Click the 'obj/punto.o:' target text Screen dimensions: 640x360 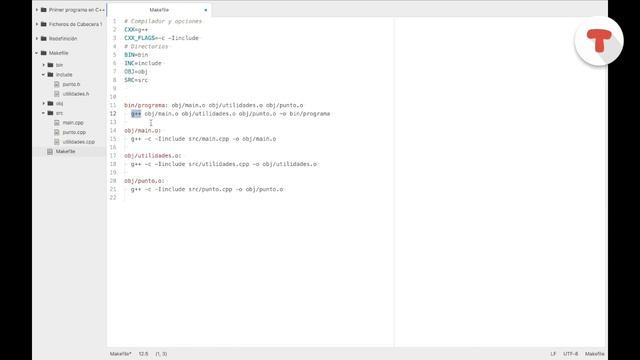144,181
